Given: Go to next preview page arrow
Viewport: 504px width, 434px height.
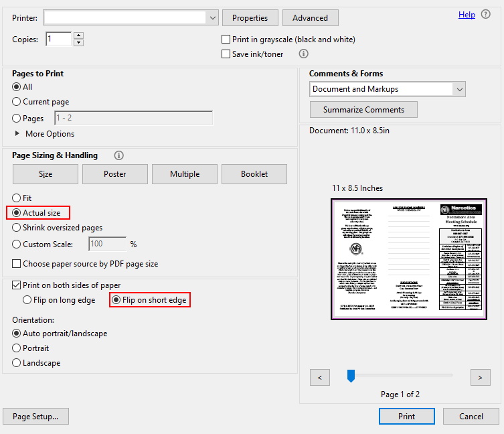Looking at the screenshot, I should 480,377.
